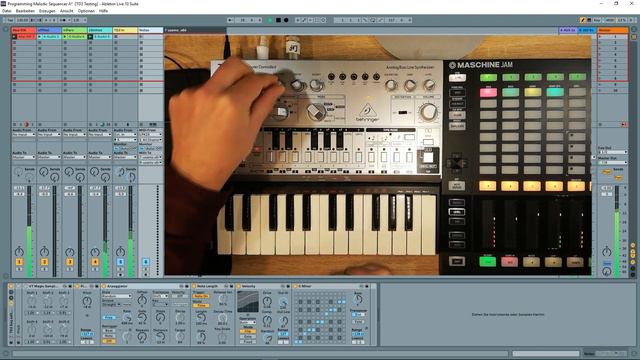Toggle track activator 1
640x360 pixels.
(19, 262)
